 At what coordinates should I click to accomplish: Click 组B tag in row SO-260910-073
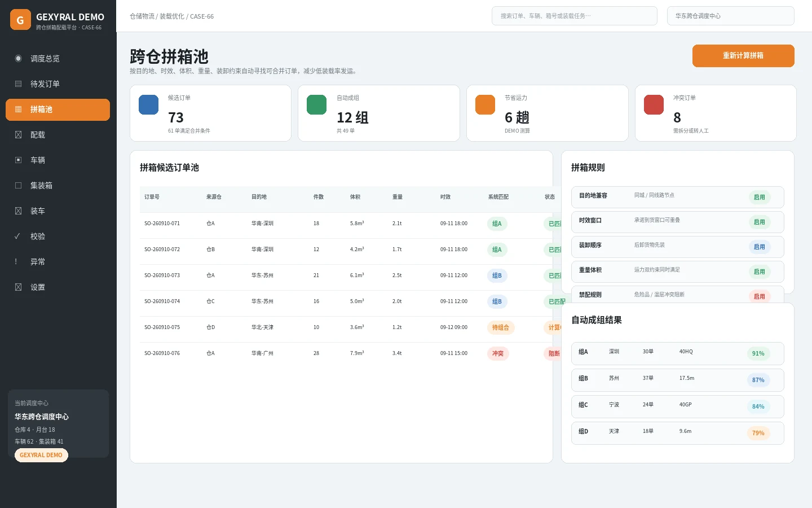(497, 276)
